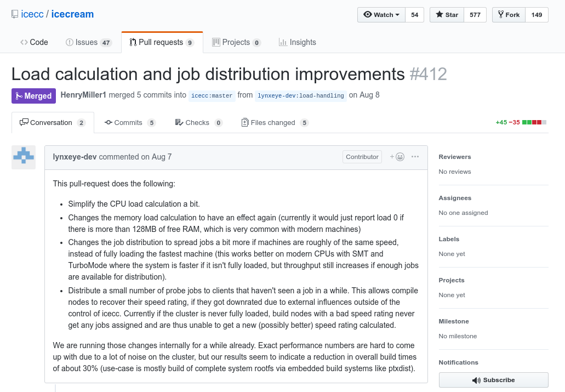Open the Files changed tab
Image resolution: width=565 pixels, height=392 pixels.
(275, 123)
